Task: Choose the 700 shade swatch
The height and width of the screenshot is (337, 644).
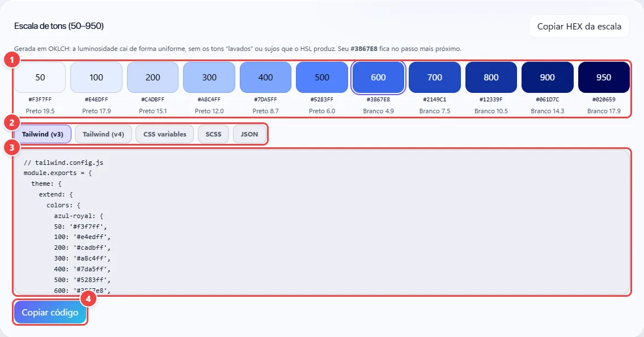Action: tap(435, 77)
